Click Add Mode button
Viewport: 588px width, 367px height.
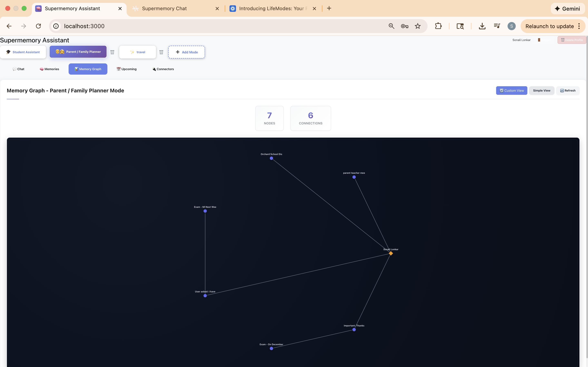coord(187,52)
